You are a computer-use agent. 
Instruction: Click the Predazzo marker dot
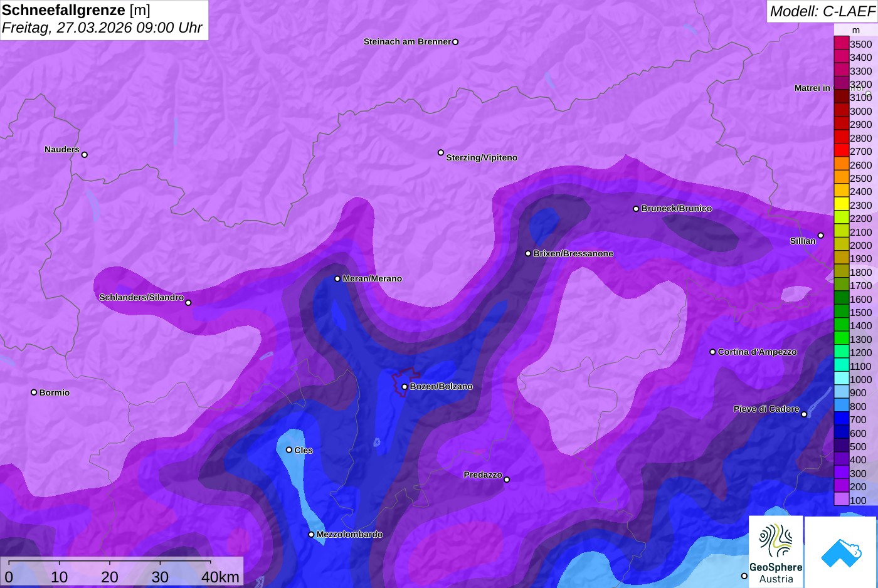[x=507, y=480]
